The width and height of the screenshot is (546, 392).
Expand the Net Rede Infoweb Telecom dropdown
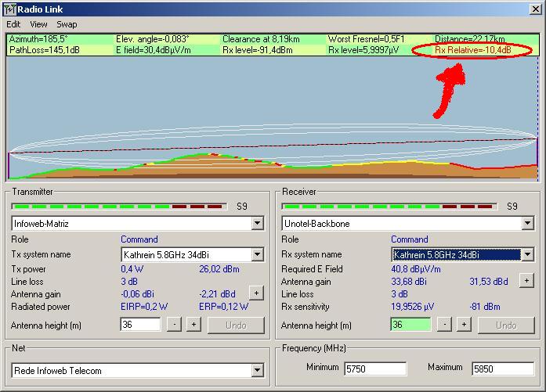click(x=257, y=370)
